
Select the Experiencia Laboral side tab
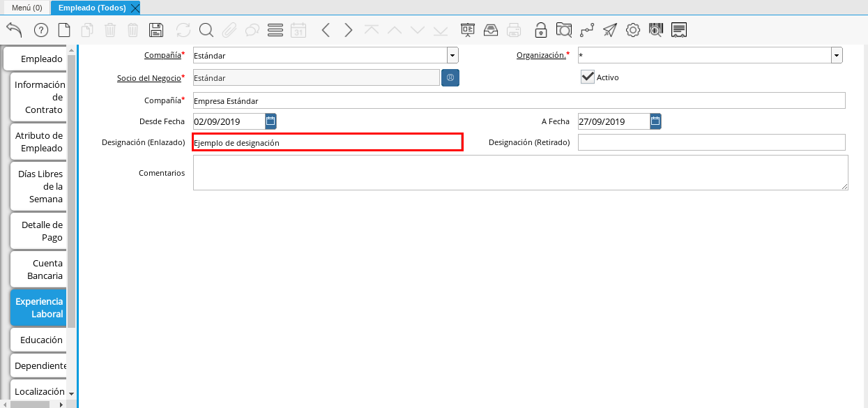38,308
